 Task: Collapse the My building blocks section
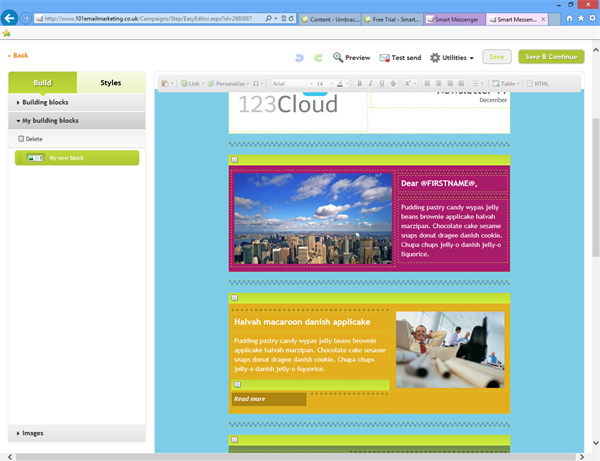pyautogui.click(x=77, y=121)
